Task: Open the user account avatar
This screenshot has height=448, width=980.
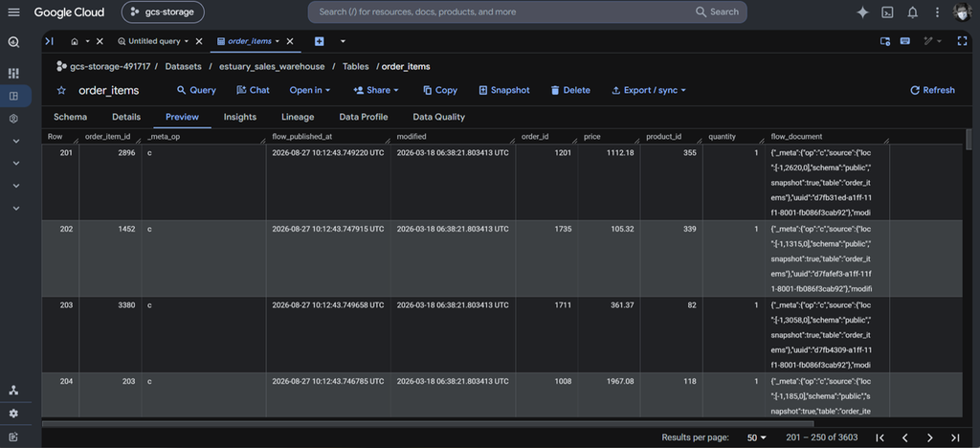Action: tap(961, 12)
